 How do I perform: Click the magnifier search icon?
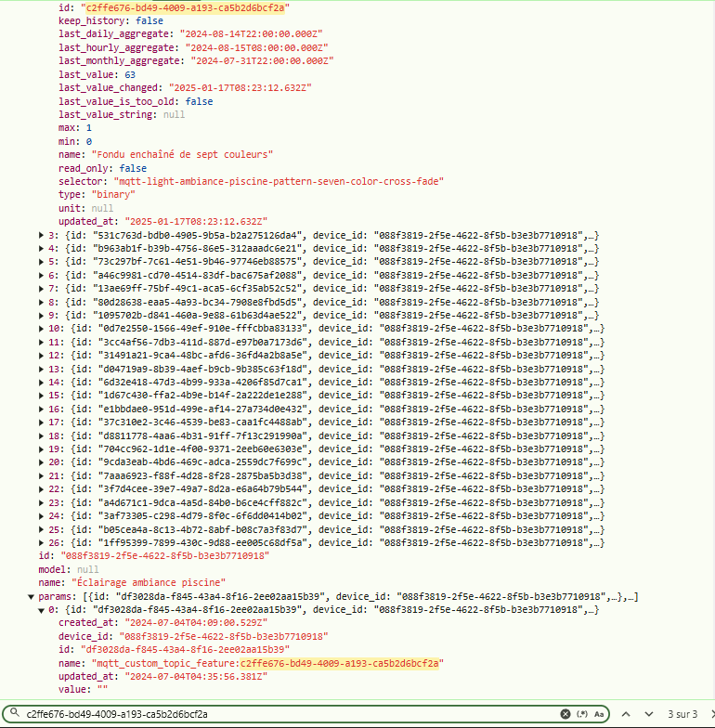click(x=16, y=714)
